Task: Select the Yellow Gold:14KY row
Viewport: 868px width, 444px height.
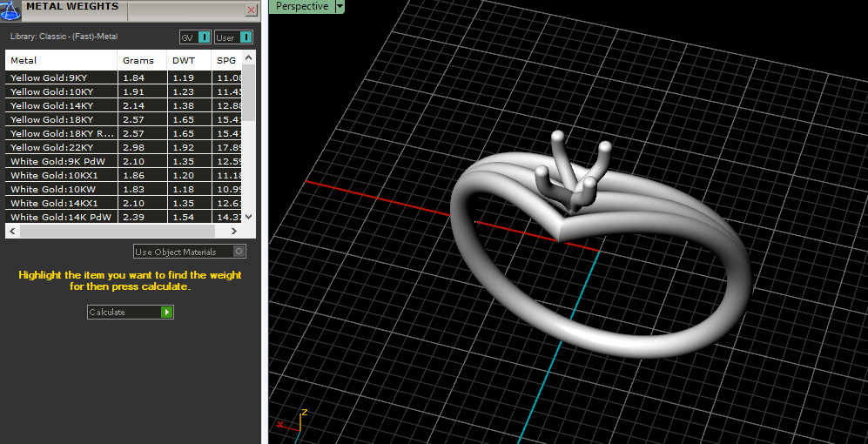Action: tap(124, 105)
